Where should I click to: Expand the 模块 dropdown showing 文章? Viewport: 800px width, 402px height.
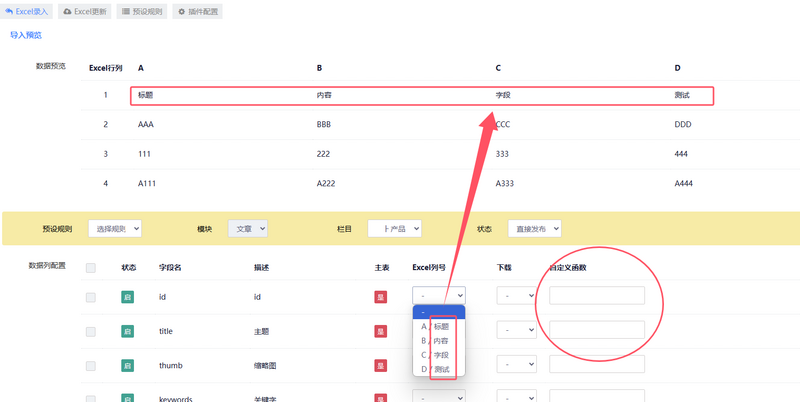tap(248, 229)
